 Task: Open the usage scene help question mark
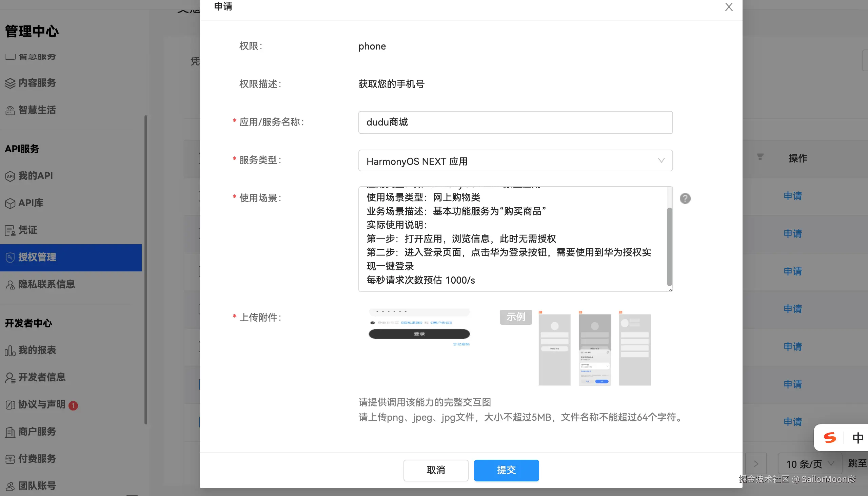coord(685,198)
